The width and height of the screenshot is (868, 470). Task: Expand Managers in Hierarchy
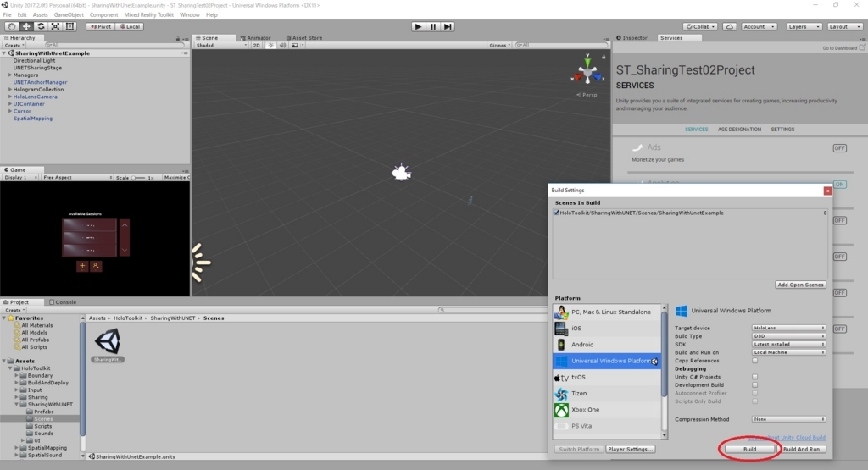point(10,75)
